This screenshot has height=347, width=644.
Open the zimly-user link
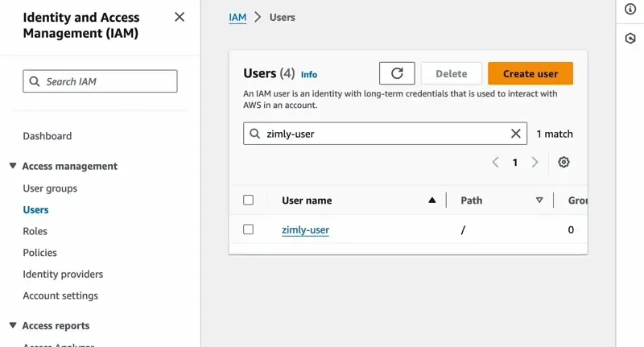click(x=305, y=230)
